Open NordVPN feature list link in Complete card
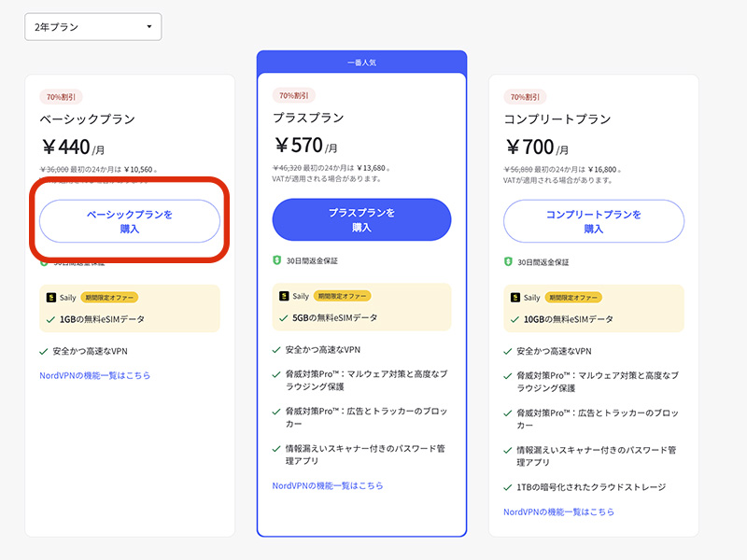This screenshot has height=560, width=747. click(x=558, y=511)
